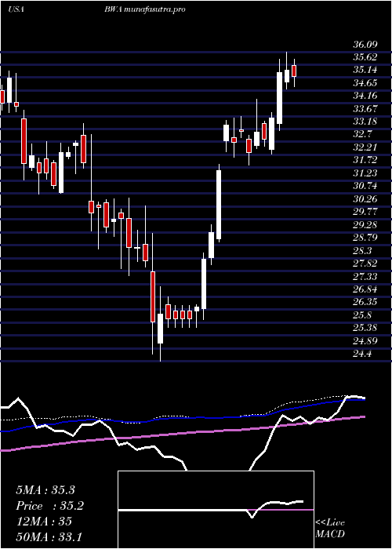Viewport: 392px width, 549px height.
Task: Click the USA label at top left
Action: pos(16,9)
